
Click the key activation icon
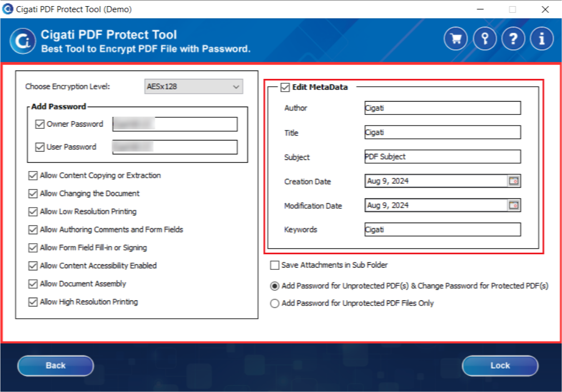click(485, 38)
